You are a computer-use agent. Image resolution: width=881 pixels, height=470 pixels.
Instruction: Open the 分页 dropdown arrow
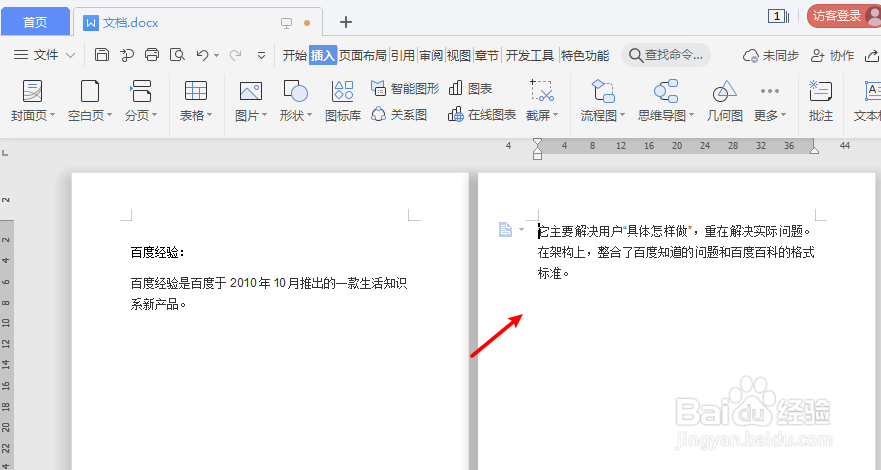155,115
